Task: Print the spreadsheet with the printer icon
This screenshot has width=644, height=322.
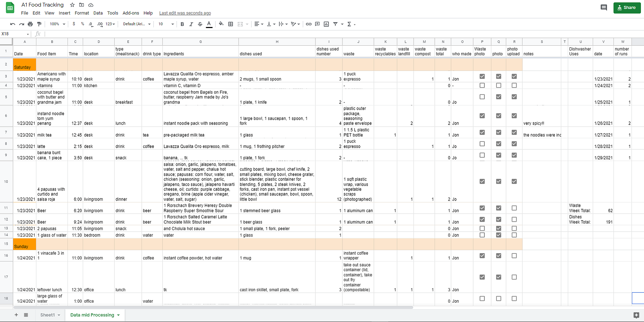Action: [30, 24]
